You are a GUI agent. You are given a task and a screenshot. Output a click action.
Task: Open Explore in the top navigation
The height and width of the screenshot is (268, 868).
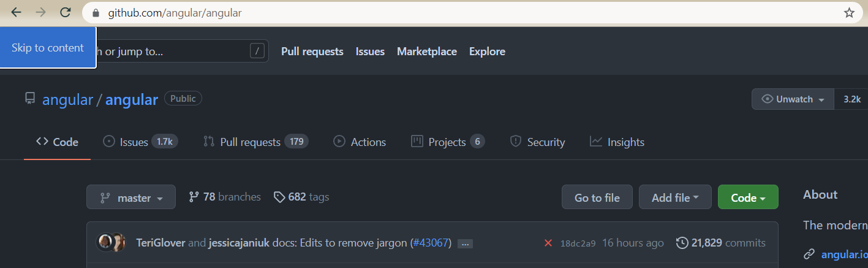click(x=487, y=52)
